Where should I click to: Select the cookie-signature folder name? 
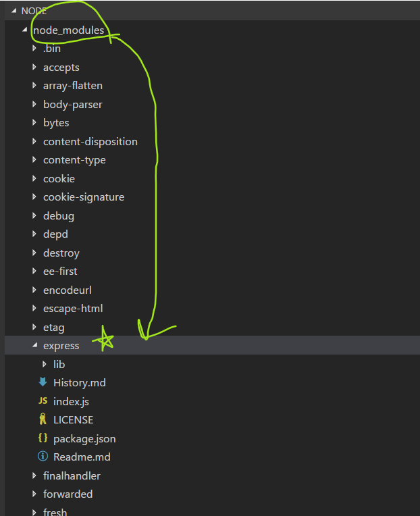tap(84, 197)
